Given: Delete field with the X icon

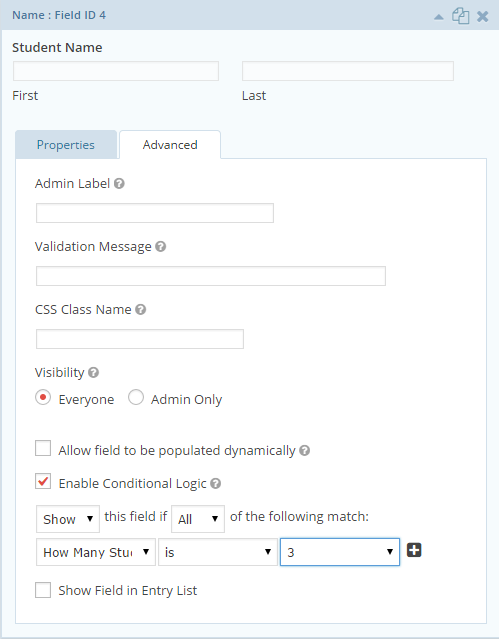Looking at the screenshot, I should pyautogui.click(x=483, y=17).
